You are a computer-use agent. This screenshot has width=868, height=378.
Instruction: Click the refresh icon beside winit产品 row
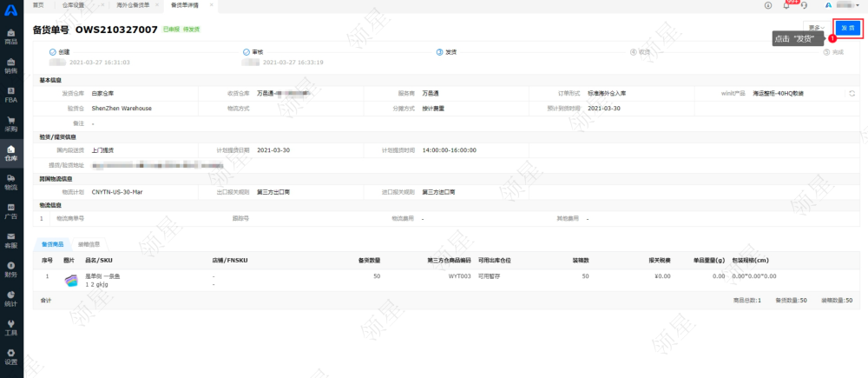pos(852,93)
